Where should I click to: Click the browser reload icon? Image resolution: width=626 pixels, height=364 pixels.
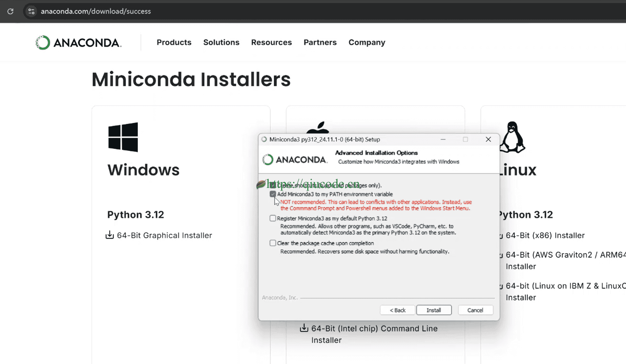coord(11,11)
